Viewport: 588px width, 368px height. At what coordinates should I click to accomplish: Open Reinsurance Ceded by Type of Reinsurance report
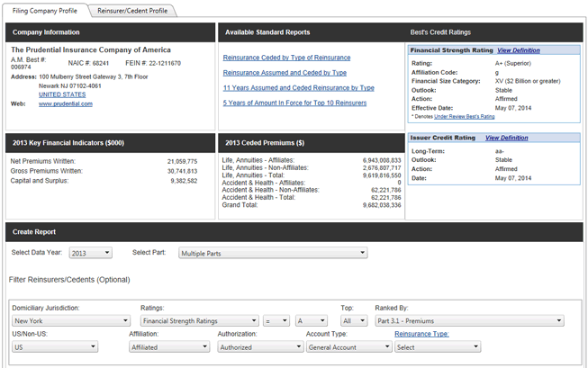click(x=286, y=58)
